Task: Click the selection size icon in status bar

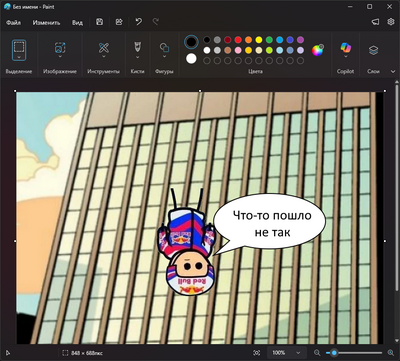Action: pyautogui.click(x=65, y=353)
